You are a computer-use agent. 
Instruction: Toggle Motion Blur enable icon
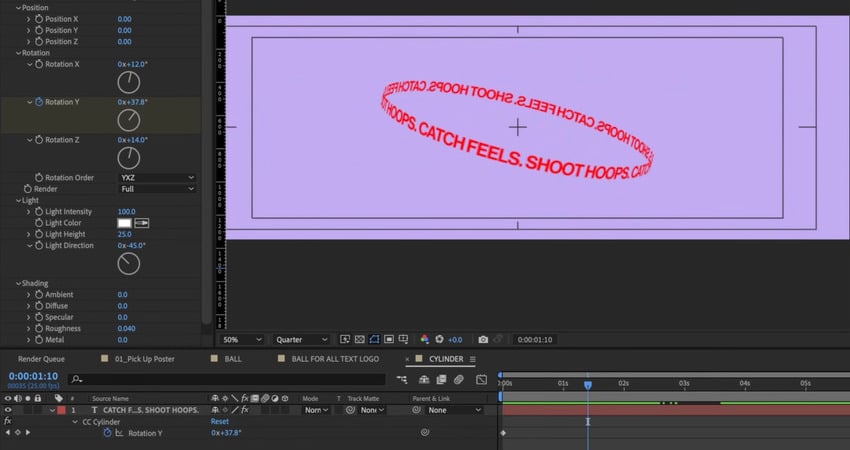[459, 380]
